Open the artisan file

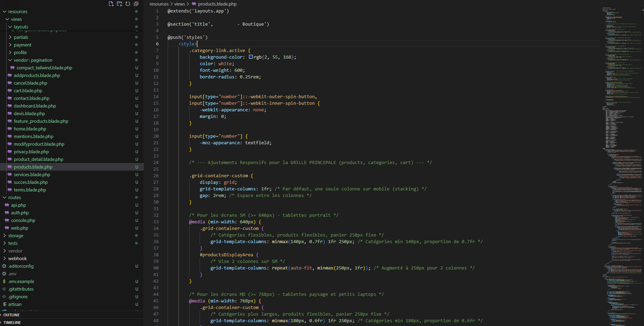[x=72, y=304]
